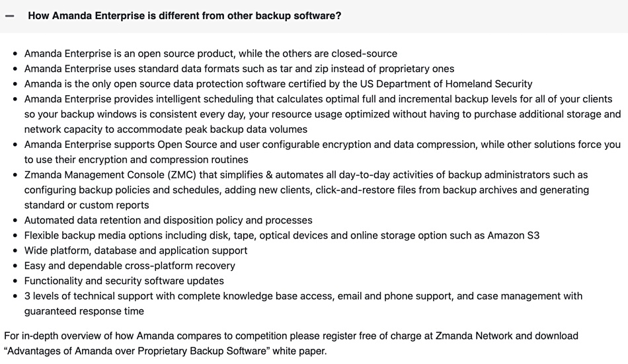
Task: Click 'guaranteed response time' at the end of the support bullet
Action: [84, 311]
